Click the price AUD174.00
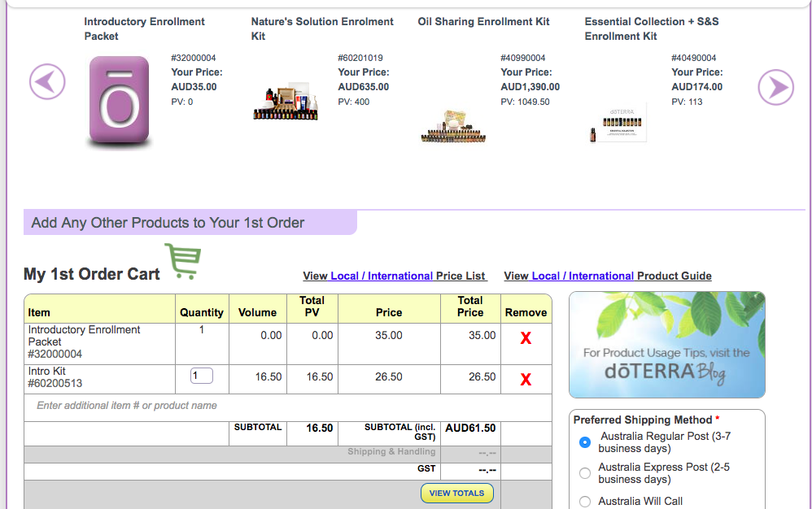The image size is (812, 509). pos(697,87)
